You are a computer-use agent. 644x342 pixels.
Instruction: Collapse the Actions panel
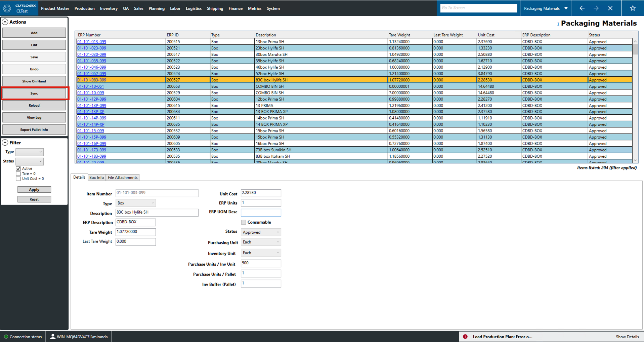point(5,22)
